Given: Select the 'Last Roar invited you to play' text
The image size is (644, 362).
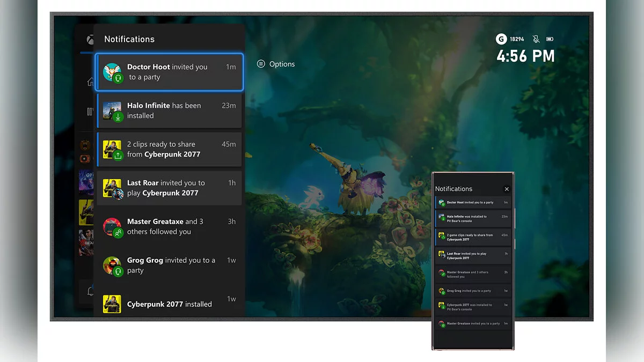Looking at the screenshot, I should (166, 188).
